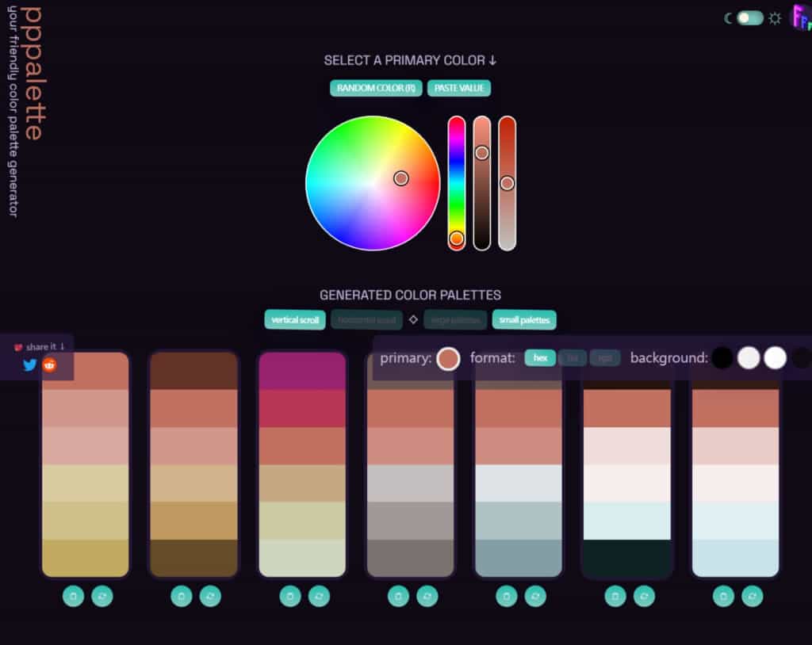Click the Paste Value button

(x=459, y=88)
